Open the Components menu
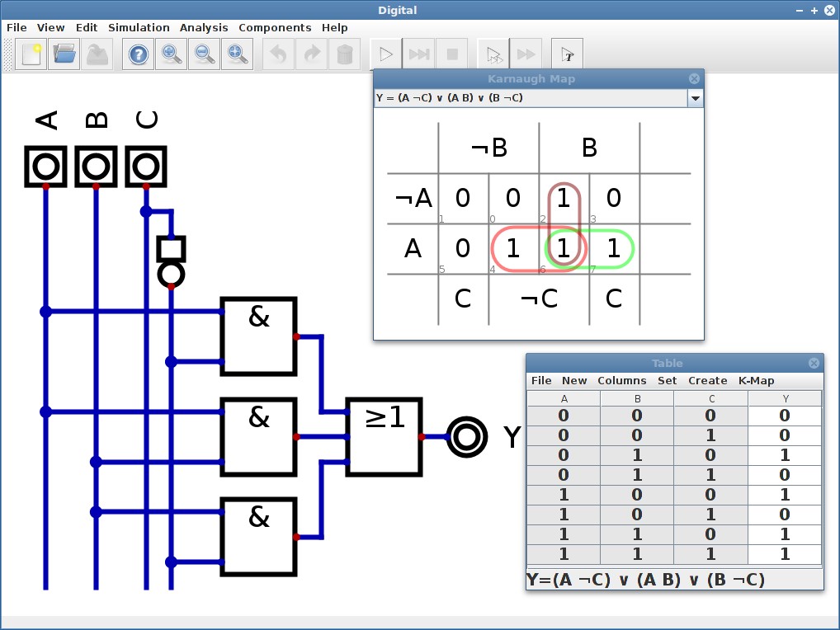 tap(275, 27)
